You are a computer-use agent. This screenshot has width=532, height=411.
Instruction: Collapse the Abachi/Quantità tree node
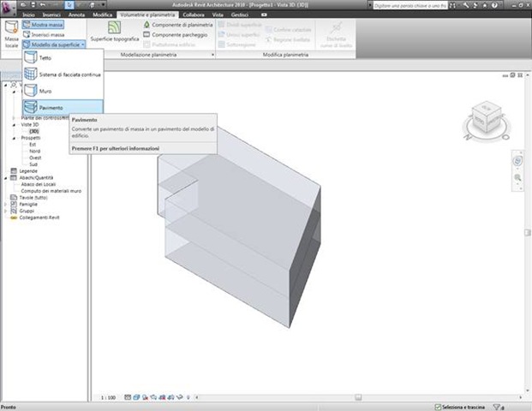click(x=5, y=178)
